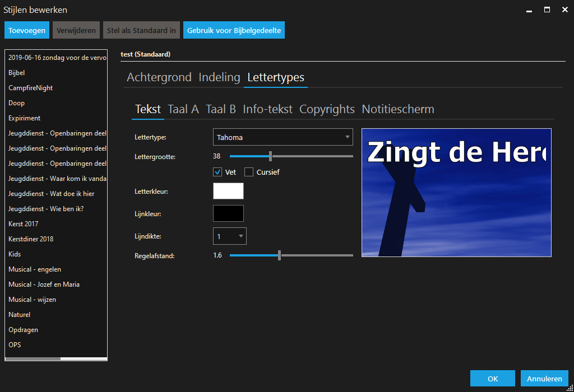Select the Kids style
Viewport: 574px width, 392px height.
point(56,254)
